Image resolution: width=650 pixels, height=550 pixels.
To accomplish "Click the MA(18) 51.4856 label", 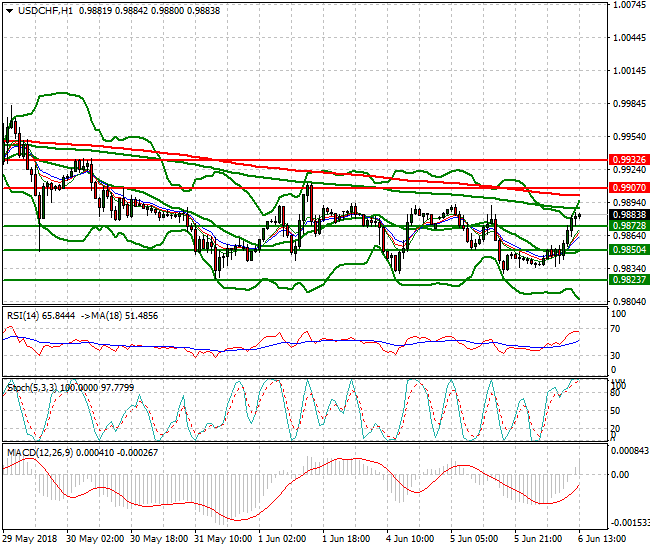I will 124,316.
